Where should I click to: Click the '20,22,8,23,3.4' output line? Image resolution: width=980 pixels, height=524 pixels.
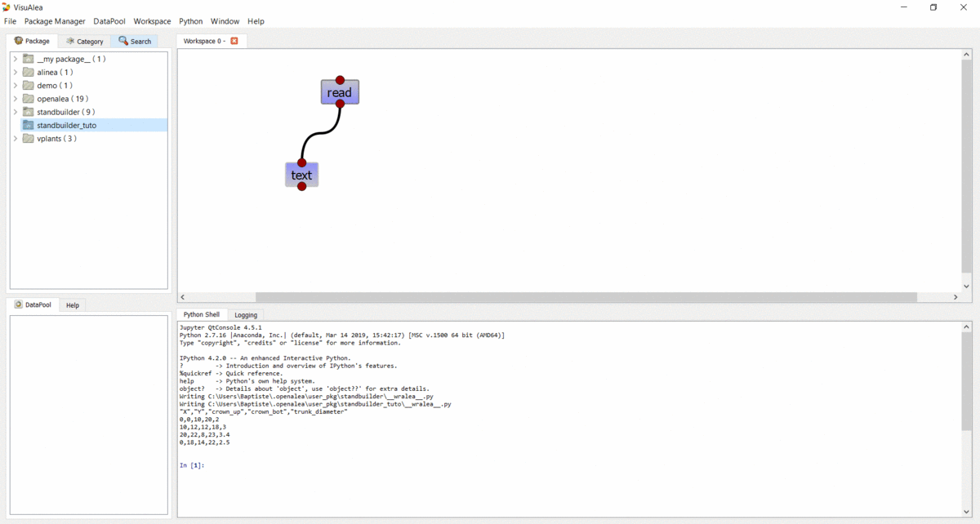(204, 435)
